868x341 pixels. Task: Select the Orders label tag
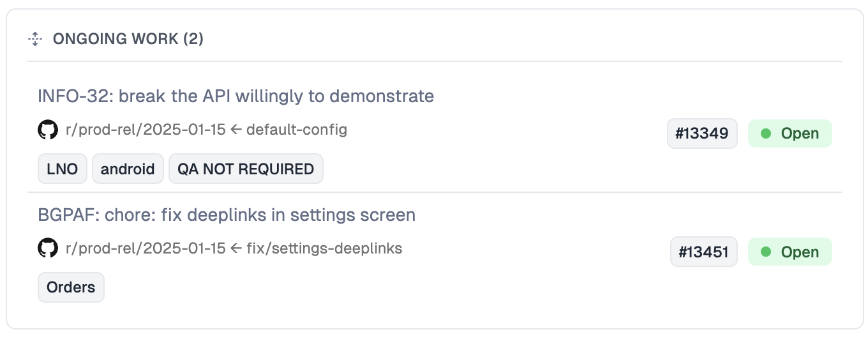pos(71,287)
